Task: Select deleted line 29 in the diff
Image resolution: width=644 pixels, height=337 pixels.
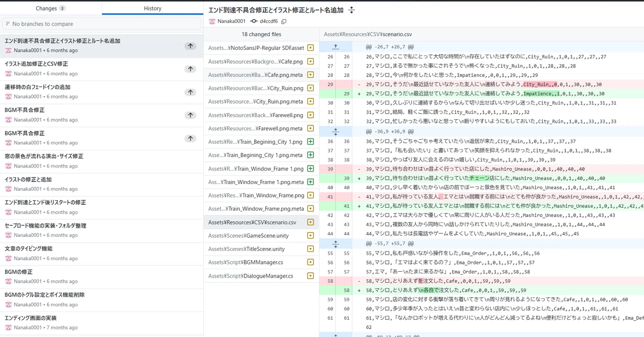Action: [481, 85]
